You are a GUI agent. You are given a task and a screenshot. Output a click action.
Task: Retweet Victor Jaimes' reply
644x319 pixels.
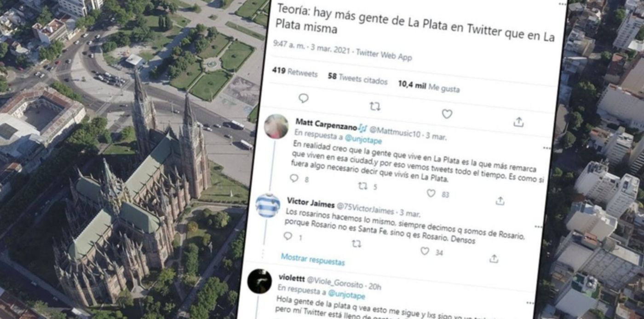point(356,244)
